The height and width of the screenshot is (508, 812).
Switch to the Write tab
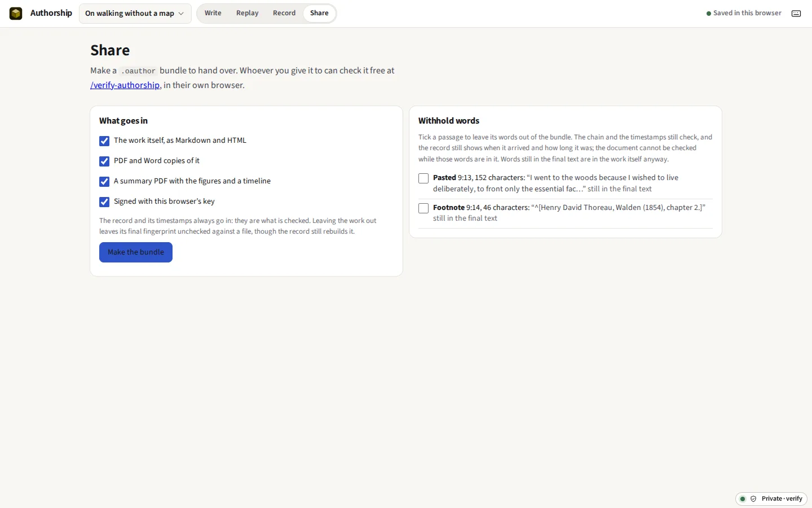(213, 13)
